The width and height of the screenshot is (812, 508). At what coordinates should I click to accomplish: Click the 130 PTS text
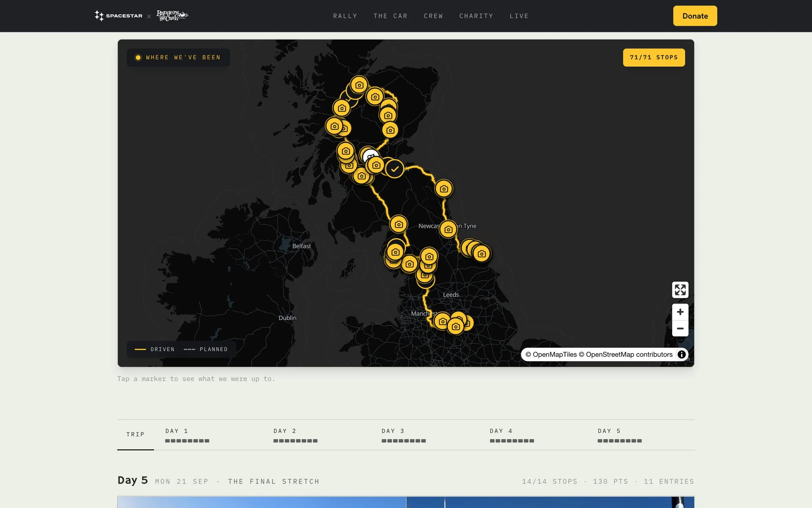[x=611, y=482]
